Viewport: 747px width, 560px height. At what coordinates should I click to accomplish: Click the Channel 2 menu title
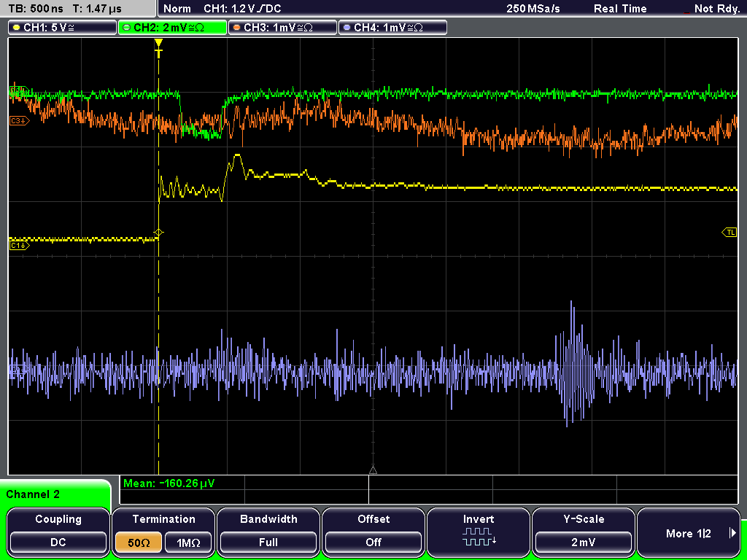pyautogui.click(x=33, y=494)
